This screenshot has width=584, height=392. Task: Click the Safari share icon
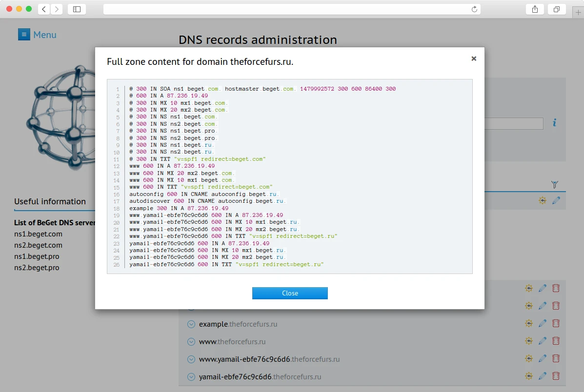pyautogui.click(x=535, y=9)
